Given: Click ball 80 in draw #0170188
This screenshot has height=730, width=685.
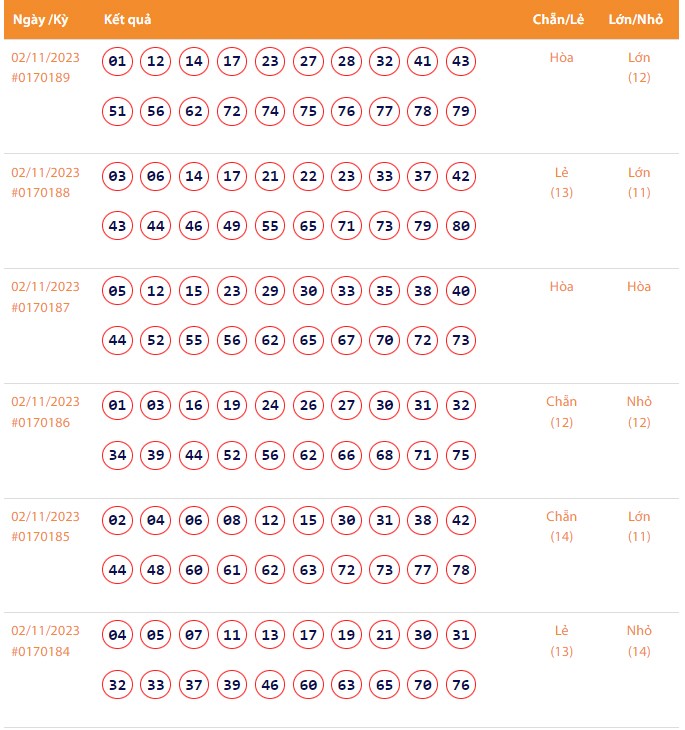Looking at the screenshot, I should pos(461,226).
